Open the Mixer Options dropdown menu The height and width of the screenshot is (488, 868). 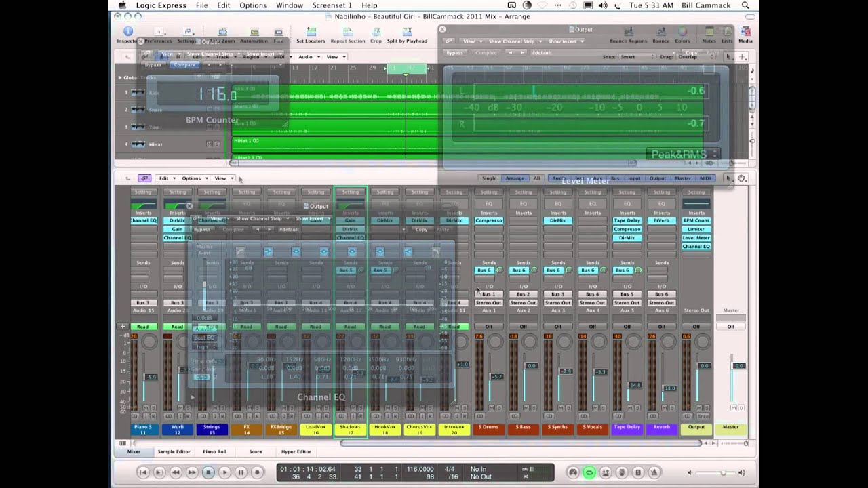point(194,178)
